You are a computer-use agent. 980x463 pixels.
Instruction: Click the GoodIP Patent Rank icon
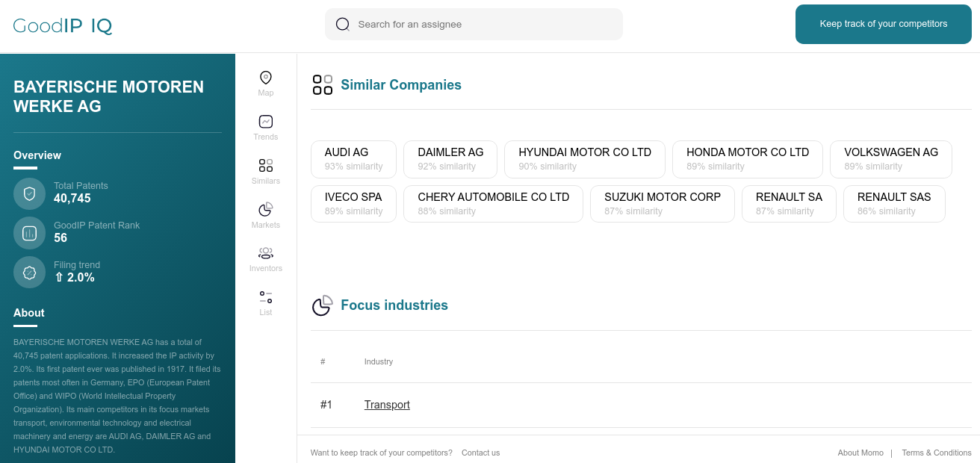pyautogui.click(x=30, y=233)
